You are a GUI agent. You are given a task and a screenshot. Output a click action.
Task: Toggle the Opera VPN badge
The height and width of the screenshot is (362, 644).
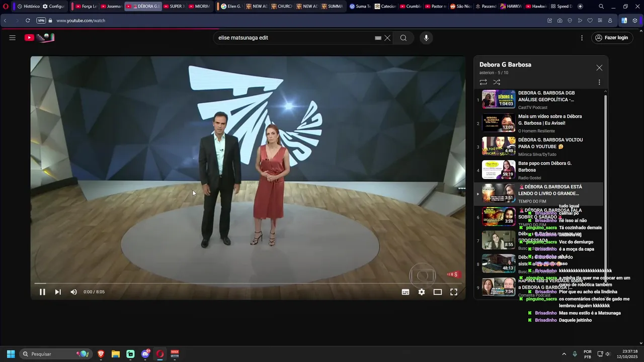[x=41, y=21]
